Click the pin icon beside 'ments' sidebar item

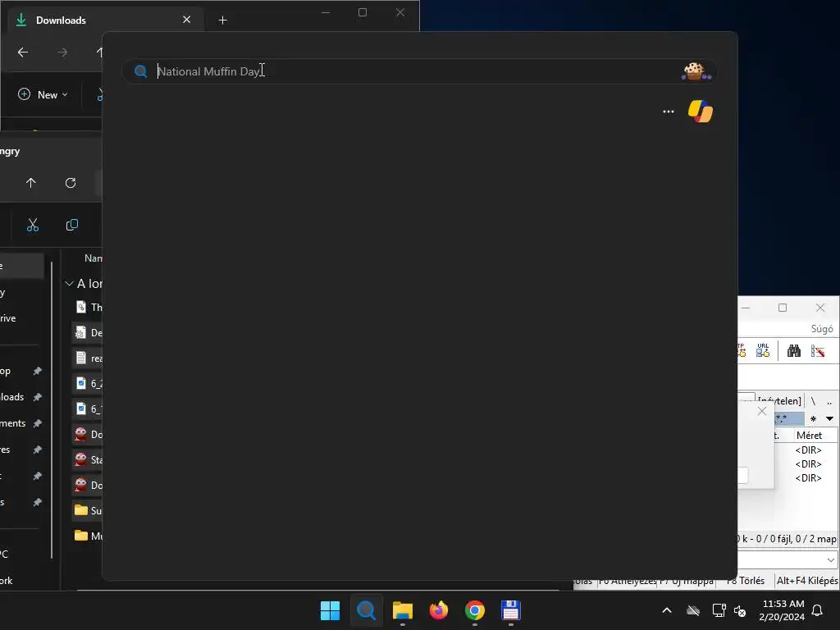(x=38, y=423)
